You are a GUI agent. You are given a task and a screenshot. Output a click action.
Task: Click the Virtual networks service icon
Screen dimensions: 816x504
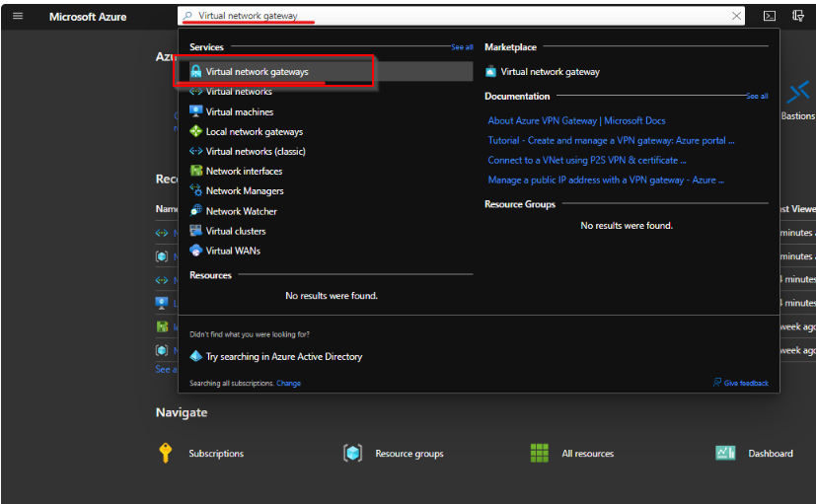point(195,92)
